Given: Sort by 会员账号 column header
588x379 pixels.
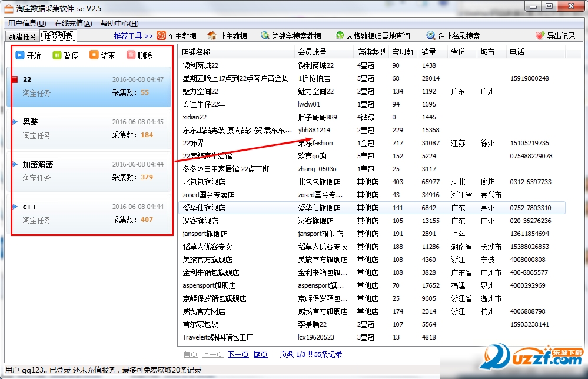Looking at the screenshot, I should [x=324, y=52].
